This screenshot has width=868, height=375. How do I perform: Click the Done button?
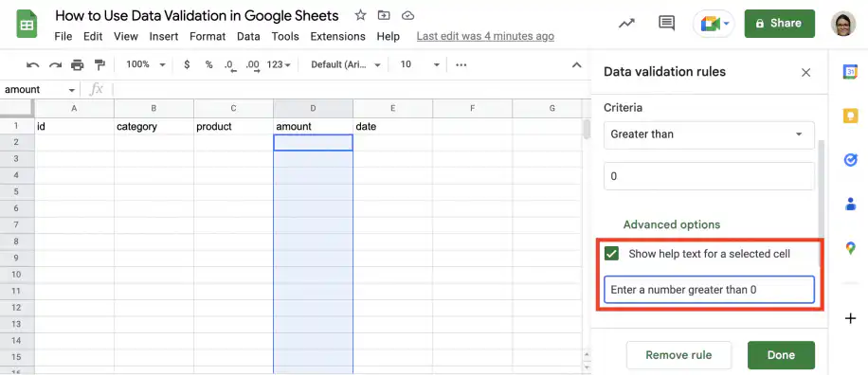pos(781,355)
